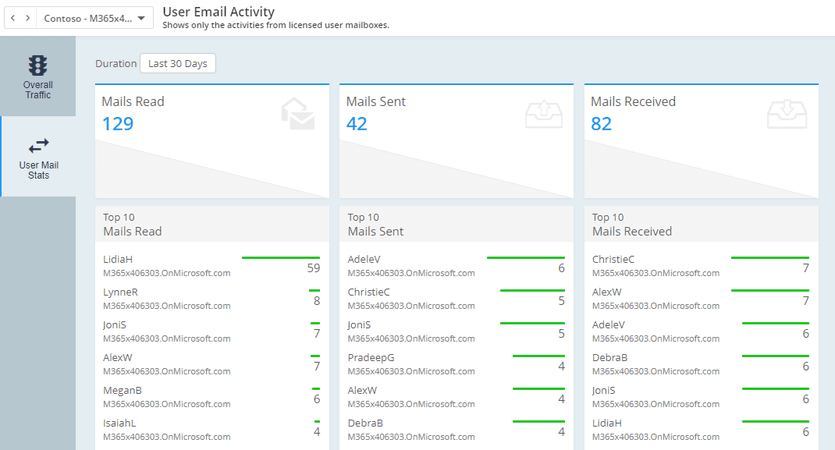
Task: Click the Mails Received inbox icon
Action: click(787, 115)
